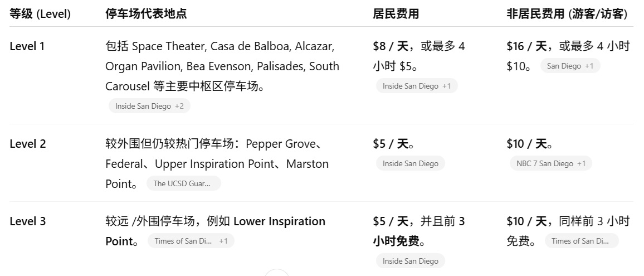Open Times of San Diego +1 citation chip
The height and width of the screenshot is (276, 644).
click(191, 241)
